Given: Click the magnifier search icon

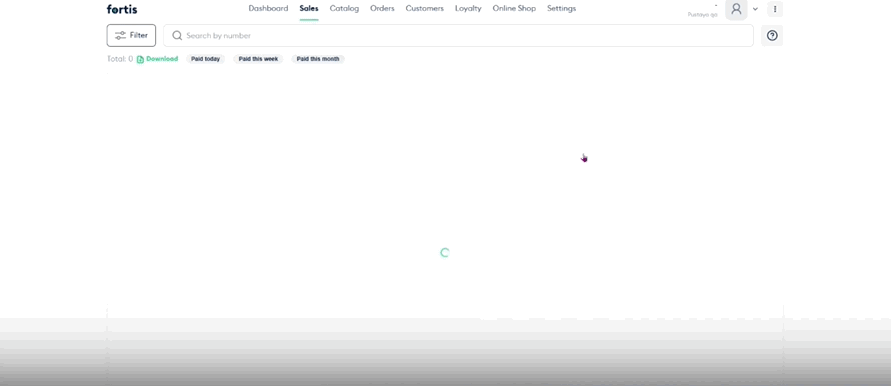Looking at the screenshot, I should [177, 35].
